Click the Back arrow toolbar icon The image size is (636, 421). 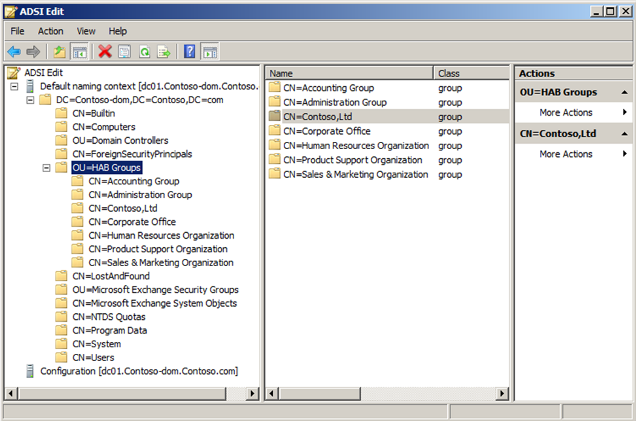(14, 52)
